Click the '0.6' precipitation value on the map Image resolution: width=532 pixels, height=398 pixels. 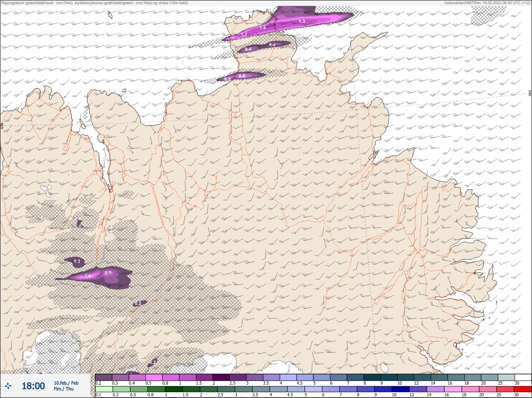pos(88,276)
